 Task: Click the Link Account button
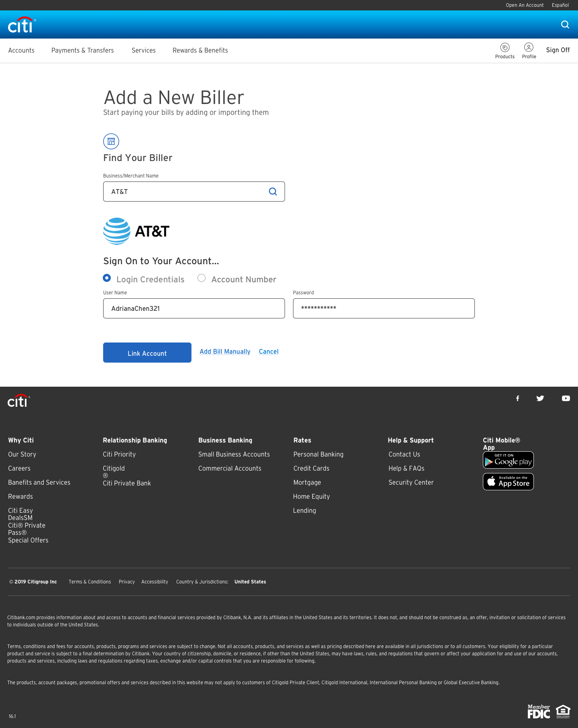click(147, 353)
